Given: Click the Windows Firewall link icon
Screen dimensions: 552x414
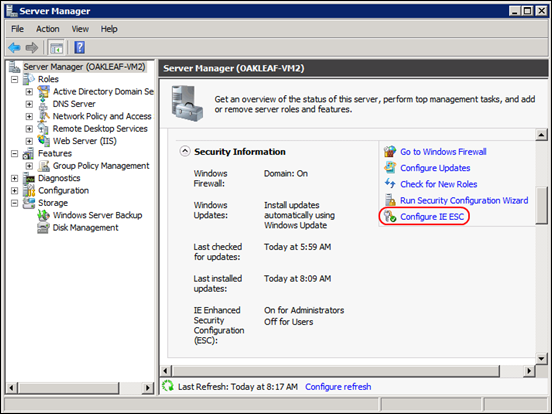Looking at the screenshot, I should 390,152.
